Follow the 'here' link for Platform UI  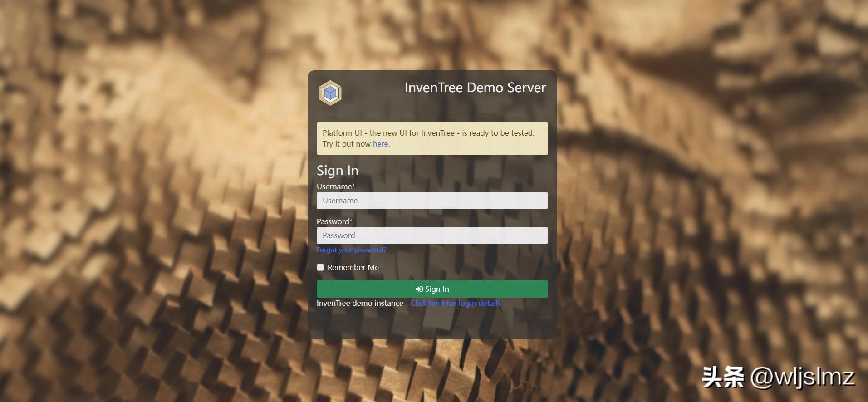point(380,144)
